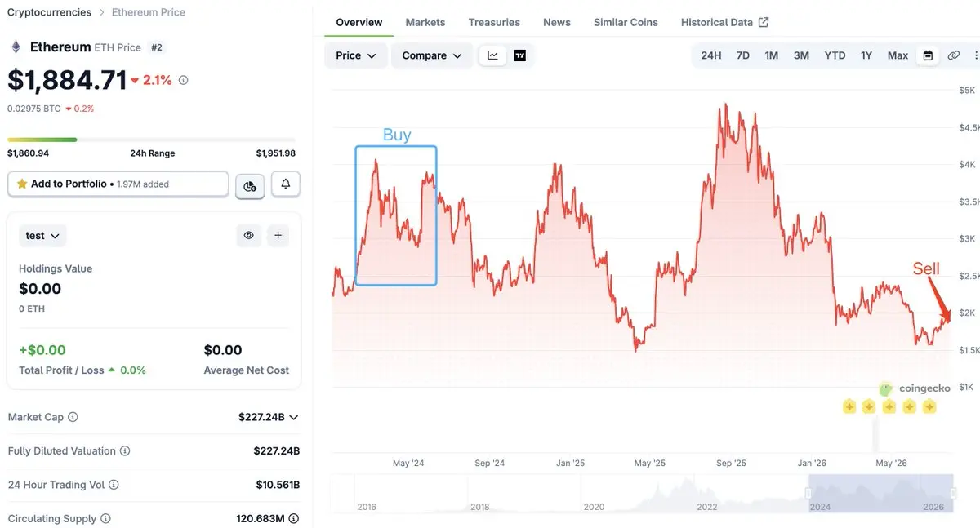The image size is (980, 528).
Task: Click info icon beside Circulating Supply value
Action: pos(293,518)
